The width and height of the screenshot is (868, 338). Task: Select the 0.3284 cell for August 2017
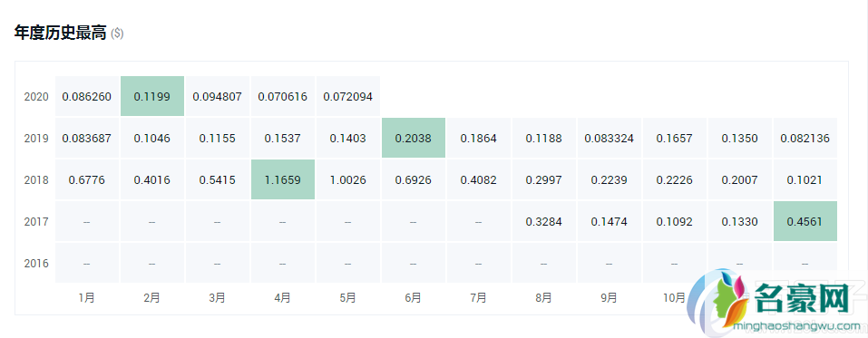click(543, 222)
